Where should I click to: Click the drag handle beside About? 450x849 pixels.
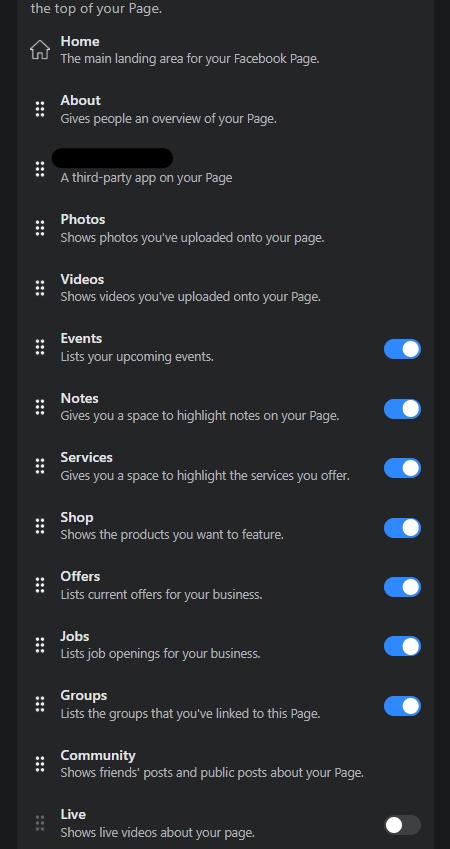(40, 109)
